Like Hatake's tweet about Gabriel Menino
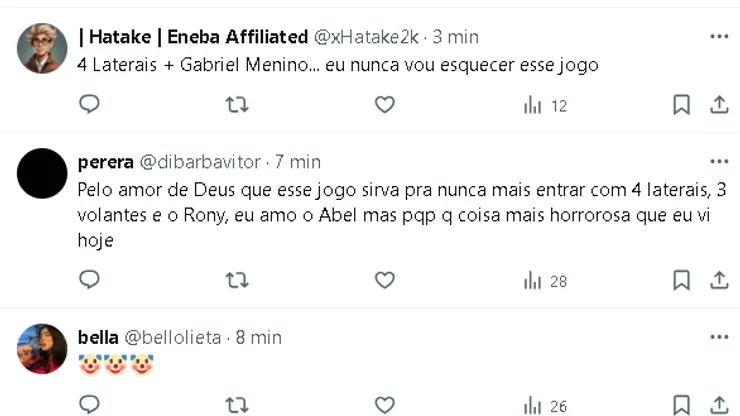This screenshot has height=416, width=740. click(384, 105)
